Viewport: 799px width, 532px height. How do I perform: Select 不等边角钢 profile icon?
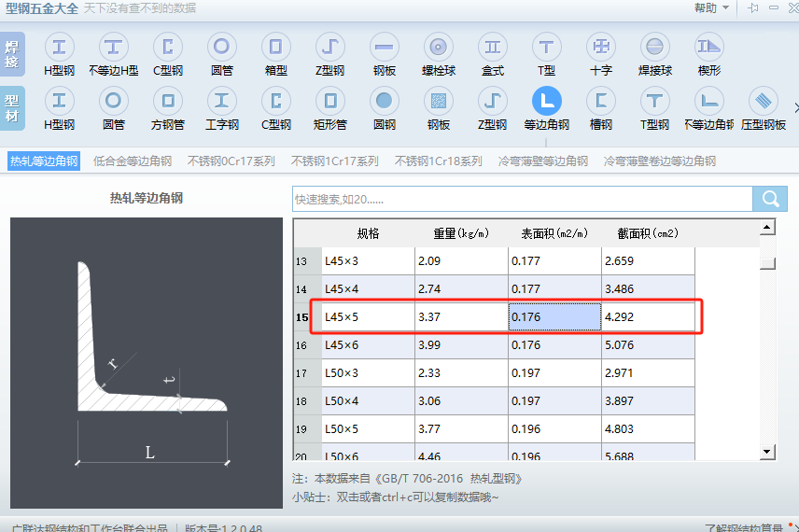tap(708, 101)
